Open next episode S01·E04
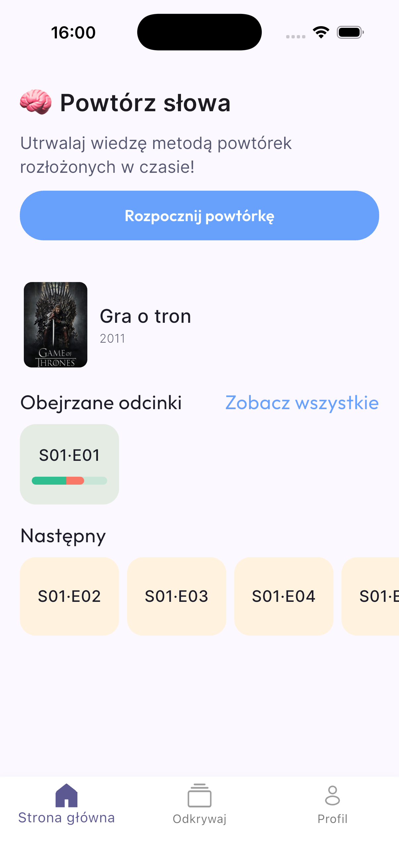This screenshot has width=399, height=868. point(284,596)
